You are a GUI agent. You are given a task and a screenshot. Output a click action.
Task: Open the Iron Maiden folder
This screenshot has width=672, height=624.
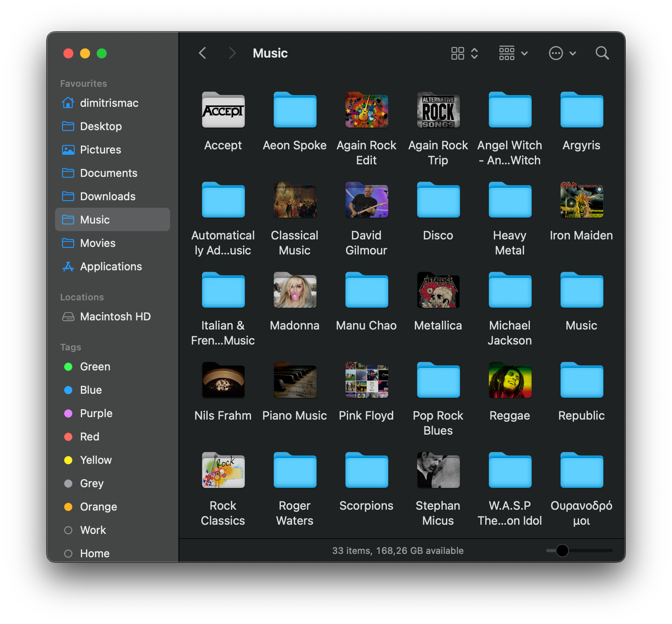point(582,200)
